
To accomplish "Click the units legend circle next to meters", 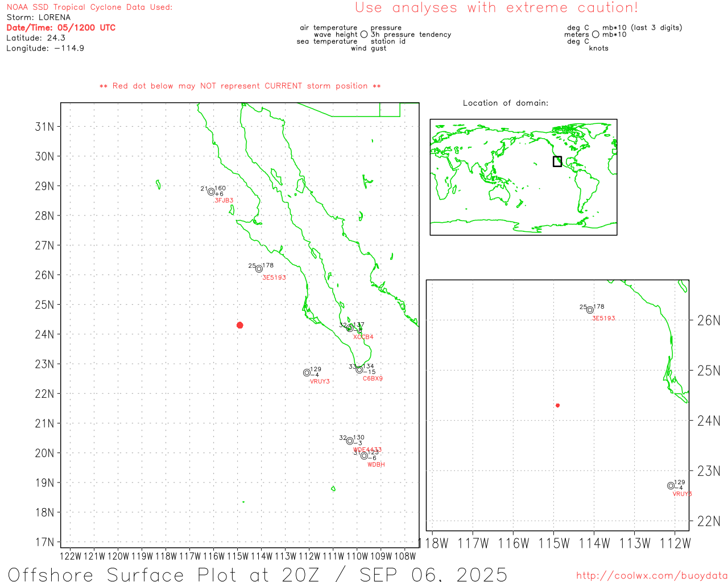I will (x=595, y=35).
